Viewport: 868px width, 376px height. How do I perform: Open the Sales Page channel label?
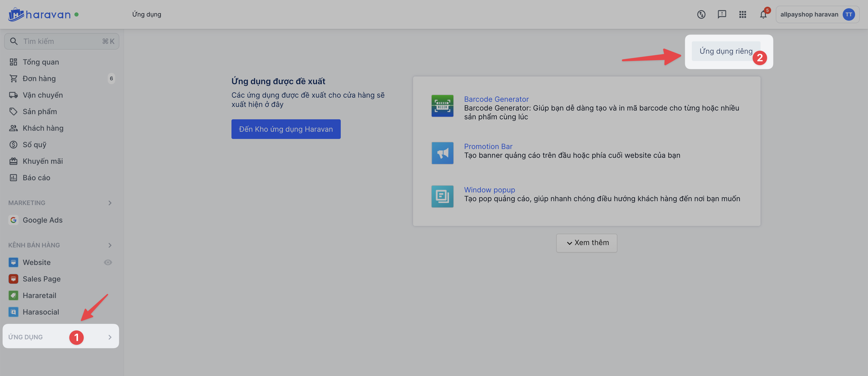click(x=42, y=279)
